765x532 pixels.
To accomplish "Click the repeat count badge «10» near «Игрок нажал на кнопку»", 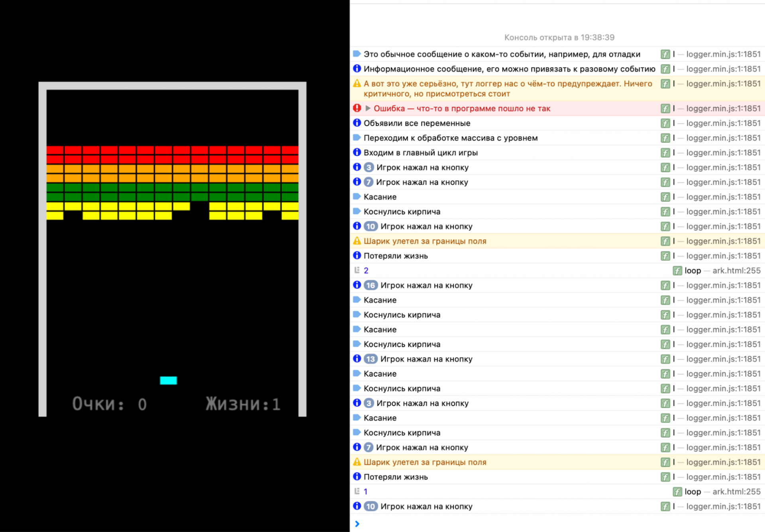I will (370, 226).
